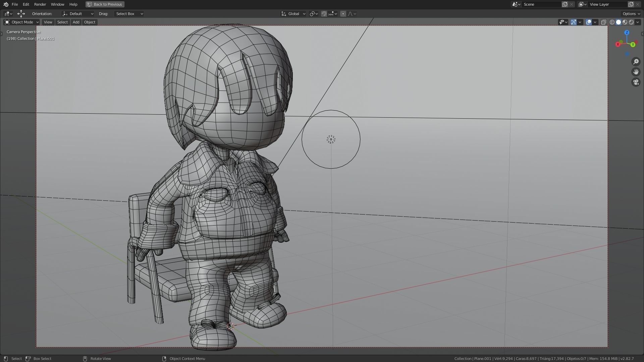Toggle X-Ray view mode
This screenshot has height=362, width=644.
(x=603, y=22)
